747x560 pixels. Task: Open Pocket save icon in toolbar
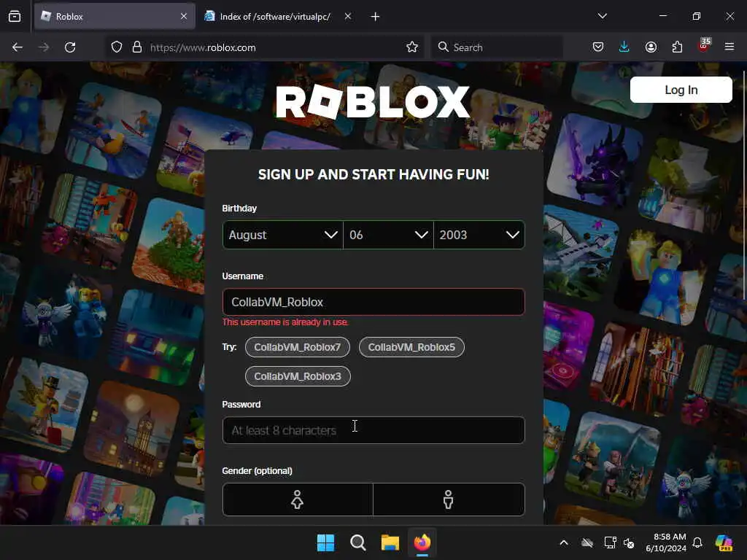tap(598, 47)
